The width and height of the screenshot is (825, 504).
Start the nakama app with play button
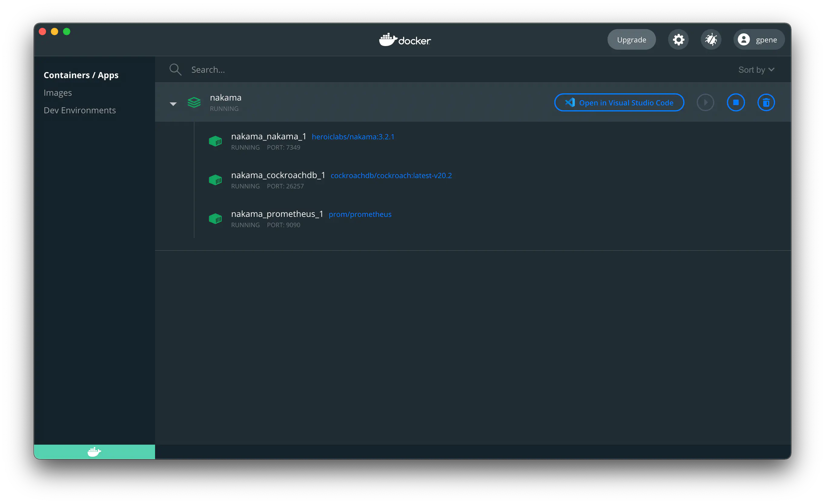tap(705, 102)
